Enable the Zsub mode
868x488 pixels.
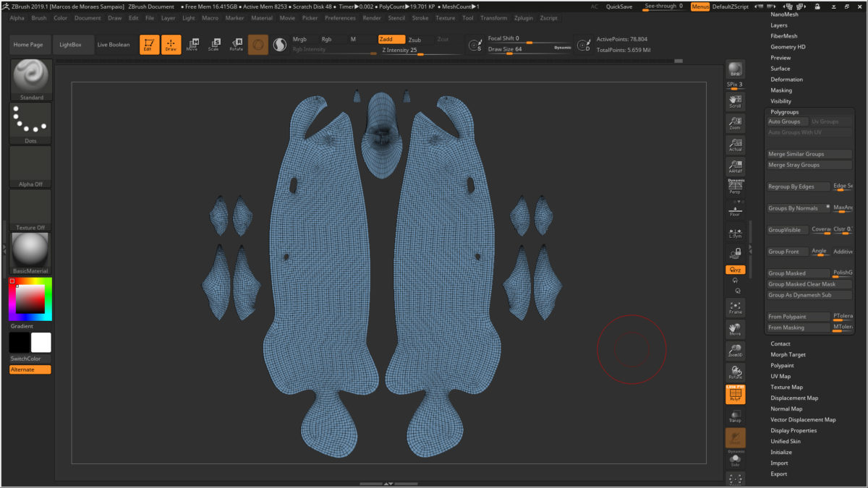[x=414, y=40]
